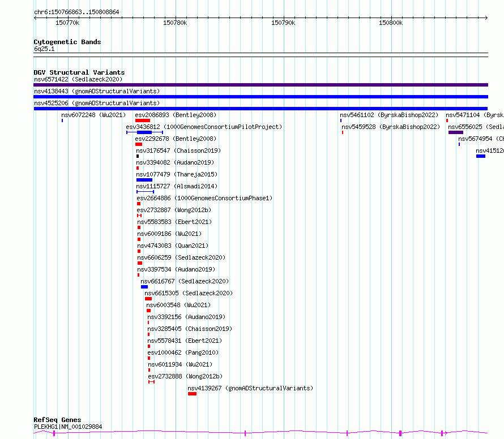Click the 150780k ruler tick label
The height and width of the screenshot is (439, 504).
click(175, 23)
